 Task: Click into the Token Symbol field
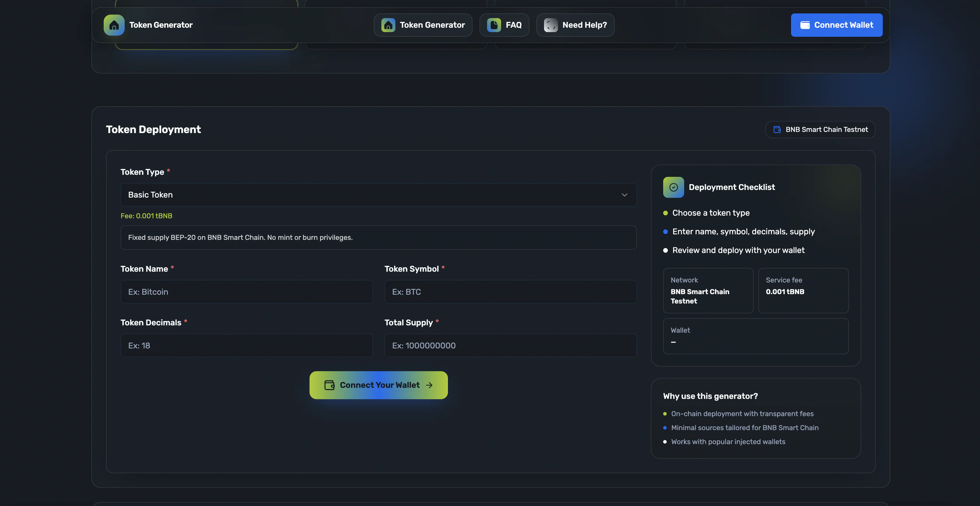(510, 292)
